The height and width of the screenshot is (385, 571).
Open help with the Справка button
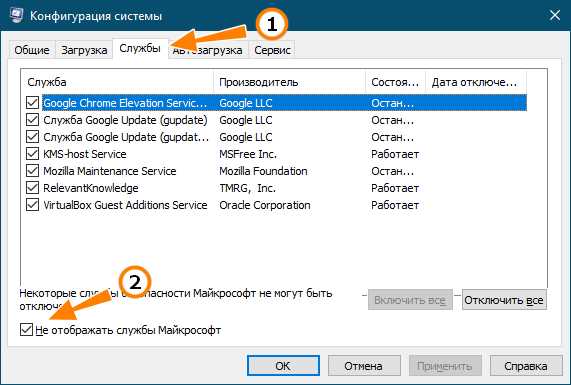[x=526, y=366]
